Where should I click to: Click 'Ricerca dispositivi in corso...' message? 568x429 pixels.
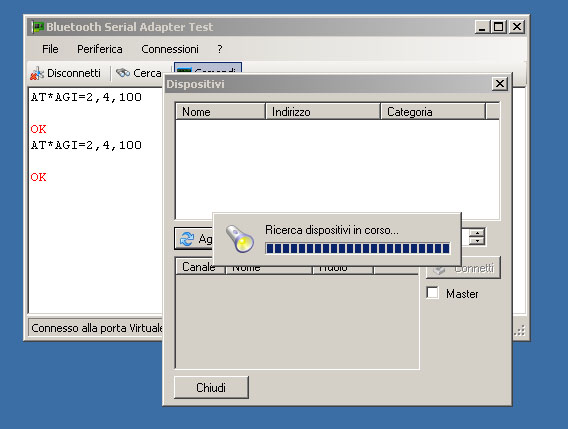tap(332, 230)
